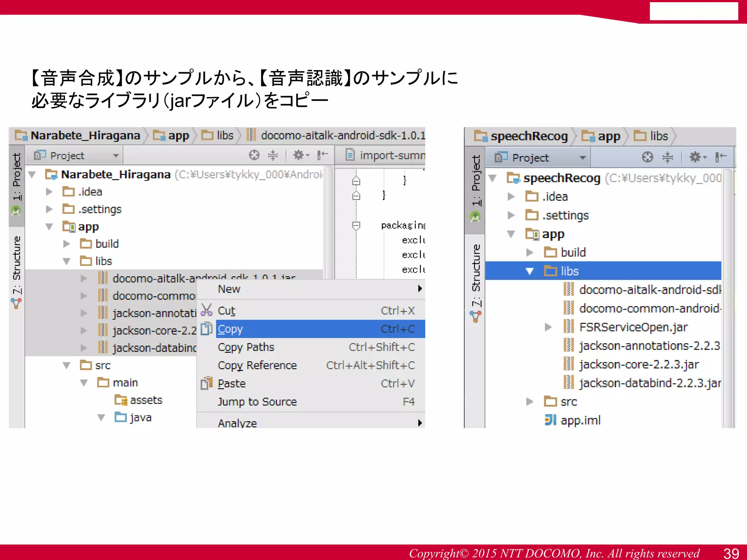The width and height of the screenshot is (747, 560).
Task: Choose Copy Reference from the context menu
Action: click(x=311, y=365)
